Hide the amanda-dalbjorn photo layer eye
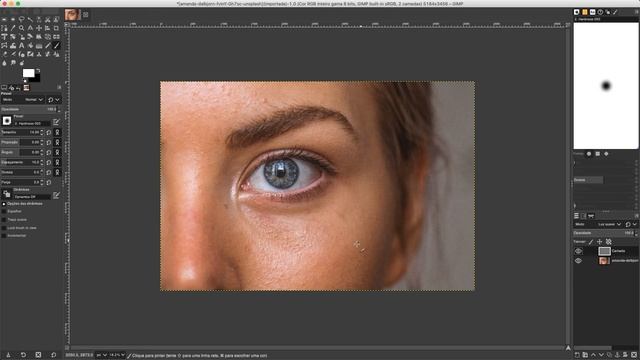This screenshot has width=640, height=360. 578,260
